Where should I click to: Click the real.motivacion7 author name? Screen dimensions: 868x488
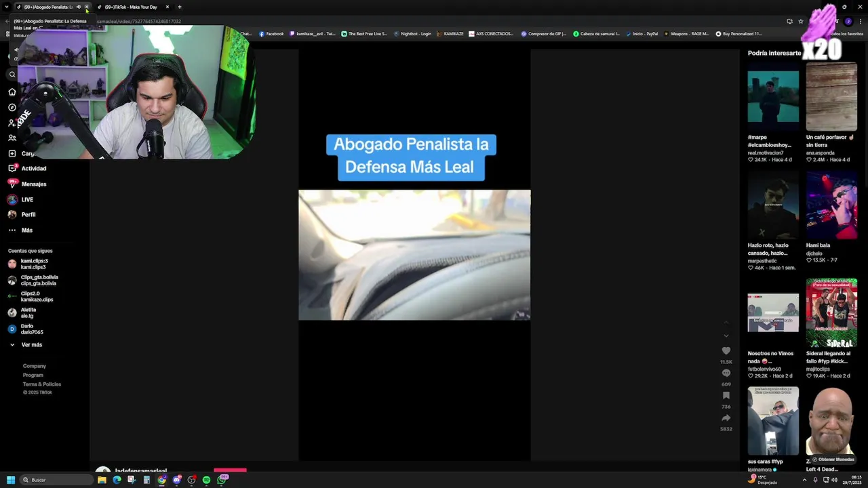[x=766, y=152]
